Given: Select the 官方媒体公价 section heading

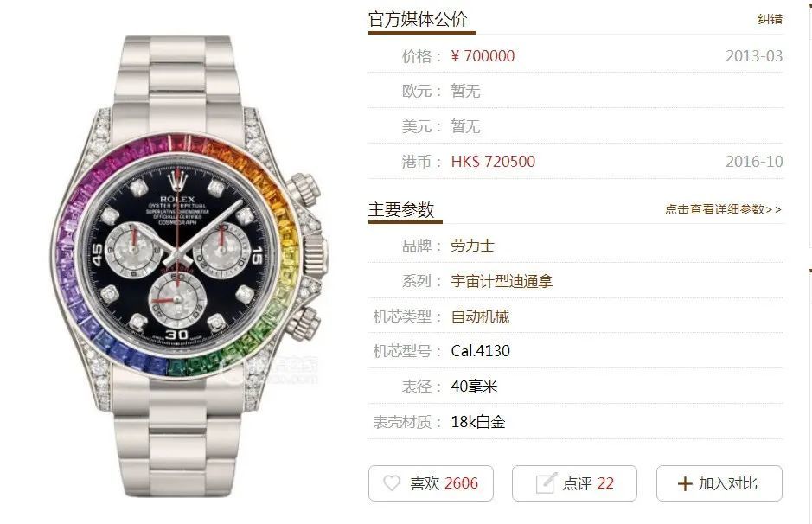Looking at the screenshot, I should click(x=418, y=19).
